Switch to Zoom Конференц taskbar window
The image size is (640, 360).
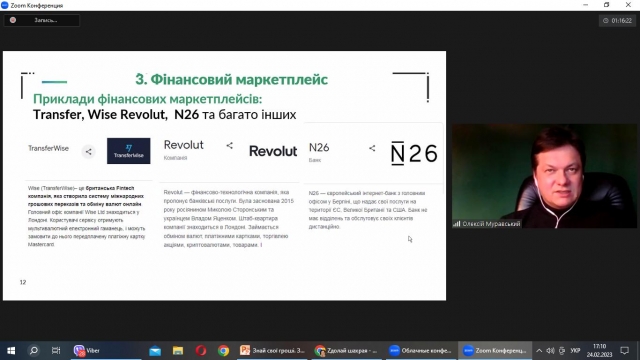click(x=495, y=351)
